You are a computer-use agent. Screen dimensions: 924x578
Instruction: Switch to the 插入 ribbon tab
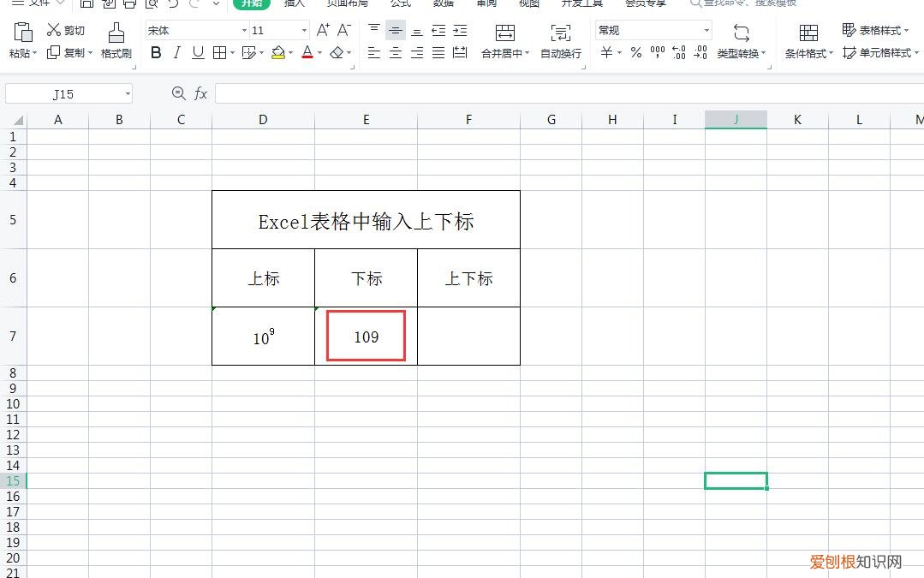(294, 3)
